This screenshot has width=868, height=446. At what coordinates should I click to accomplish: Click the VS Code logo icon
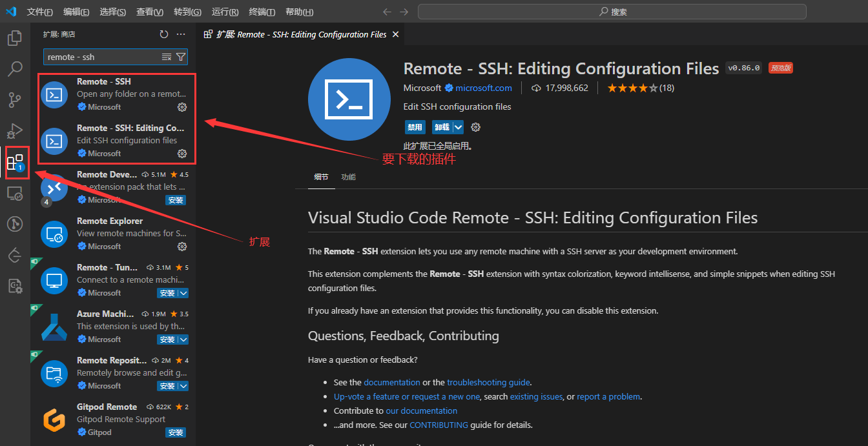(x=10, y=12)
